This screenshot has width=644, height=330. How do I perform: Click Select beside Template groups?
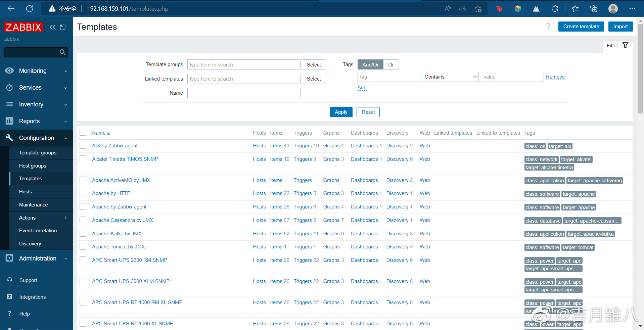pos(314,64)
